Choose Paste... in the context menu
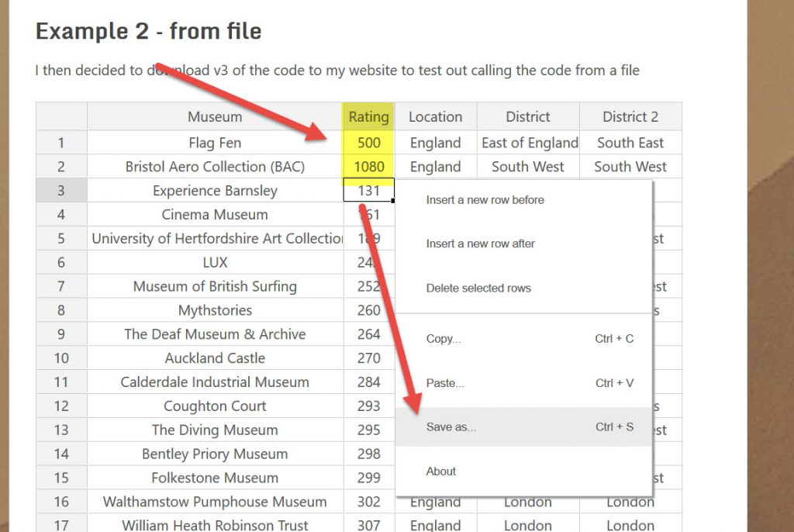The height and width of the screenshot is (532, 794). 445,383
